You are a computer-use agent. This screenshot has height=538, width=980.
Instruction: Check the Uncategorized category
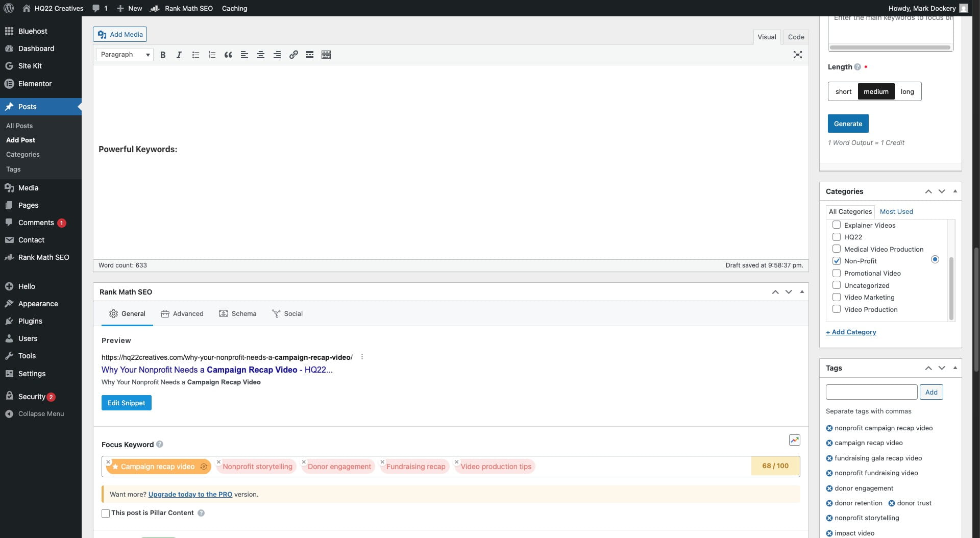click(837, 285)
